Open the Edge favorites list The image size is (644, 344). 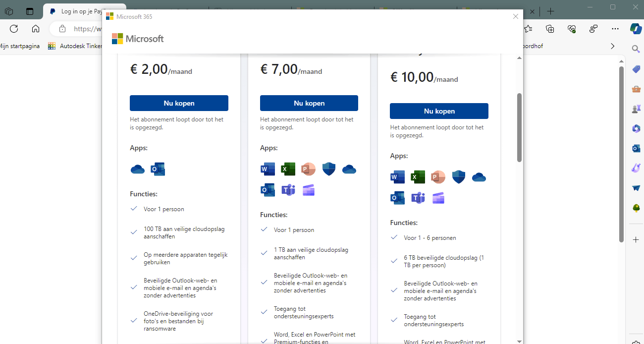point(529,29)
